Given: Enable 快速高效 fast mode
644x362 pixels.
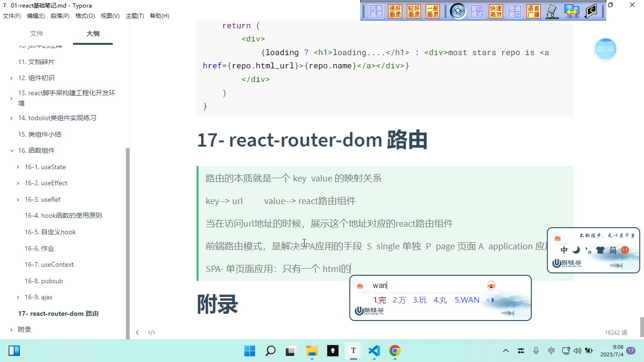Looking at the screenshot, I should (x=496, y=11).
